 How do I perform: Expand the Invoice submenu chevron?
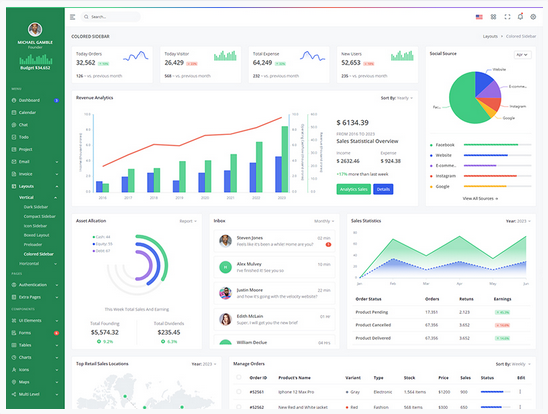coord(57,174)
